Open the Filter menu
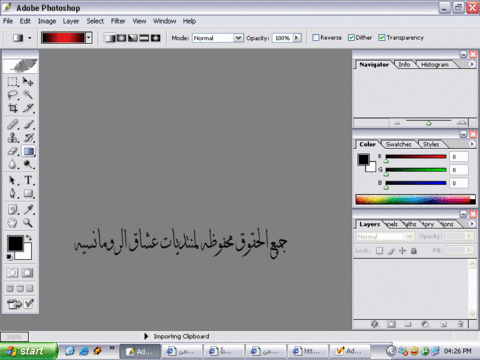This screenshot has height=360, width=480. tap(118, 21)
